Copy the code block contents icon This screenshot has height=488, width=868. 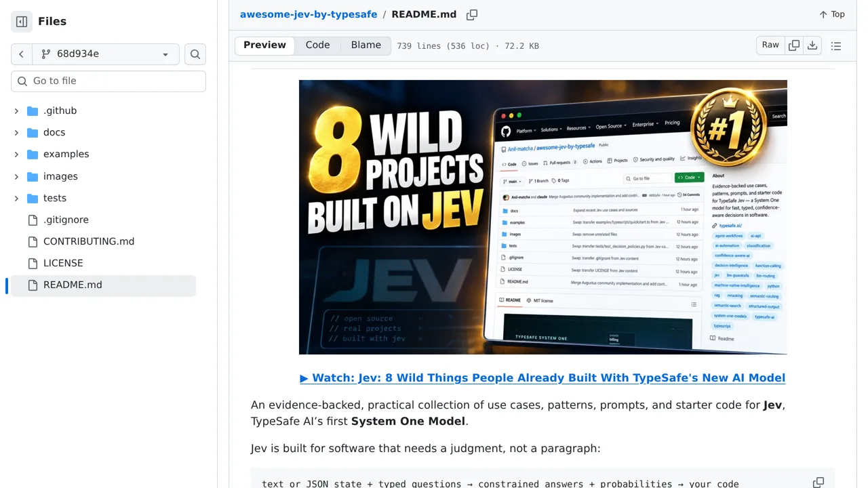818,483
